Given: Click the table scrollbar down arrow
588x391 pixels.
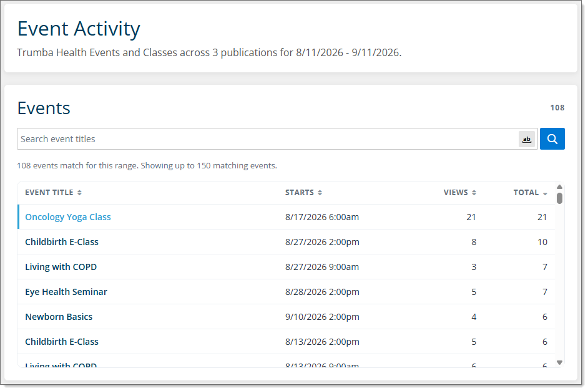Looking at the screenshot, I should click(559, 362).
